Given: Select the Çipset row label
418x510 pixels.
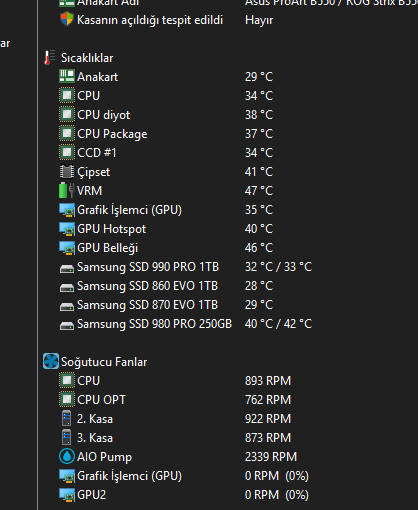Looking at the screenshot, I should click(x=94, y=172).
